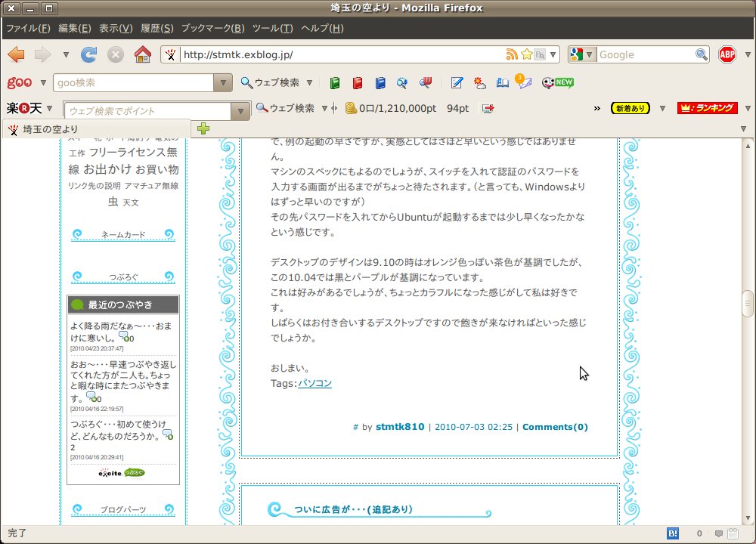Click in the URL address field

click(x=342, y=54)
